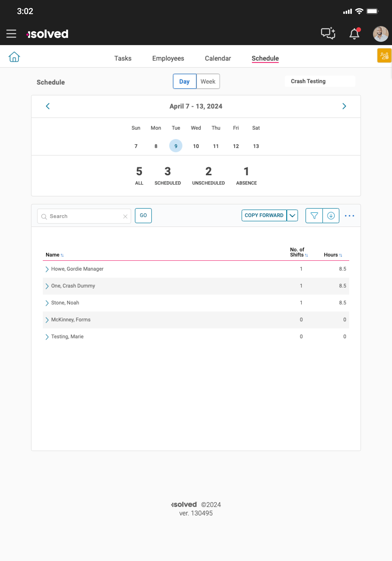This screenshot has width=392, height=561.
Task: Open the notifications bell
Action: [354, 34]
